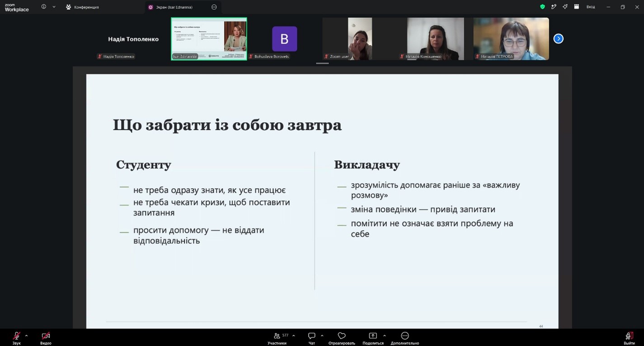The height and width of the screenshot is (346, 644).
Task: Change the view layout icon
Action: coord(577,7)
